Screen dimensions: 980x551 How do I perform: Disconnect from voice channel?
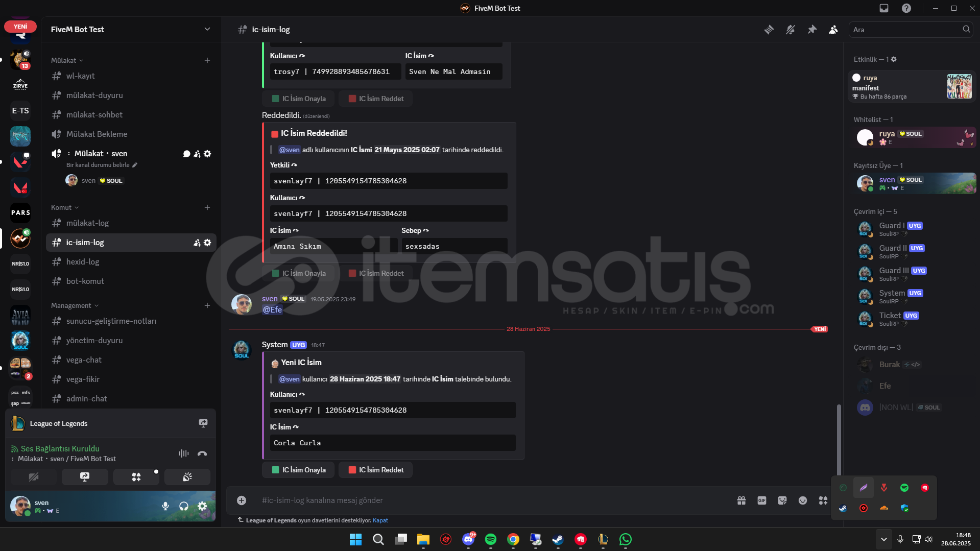pyautogui.click(x=202, y=453)
